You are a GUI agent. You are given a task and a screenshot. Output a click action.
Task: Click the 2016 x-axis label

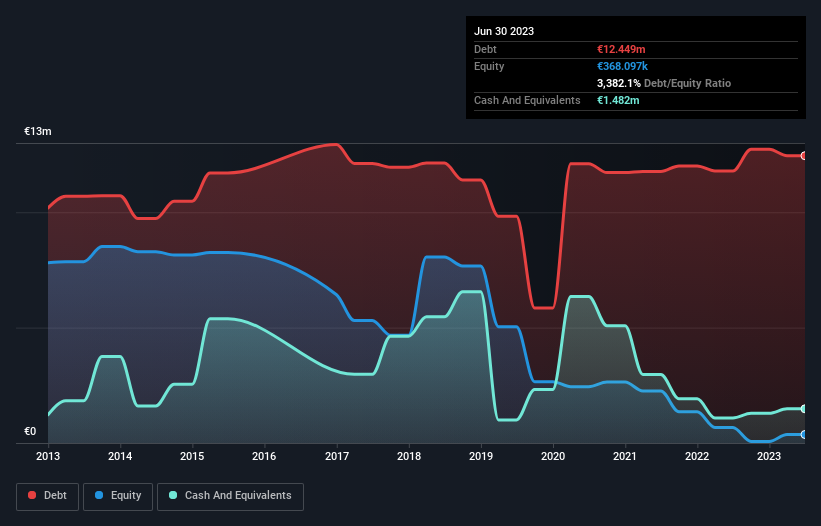(264, 456)
